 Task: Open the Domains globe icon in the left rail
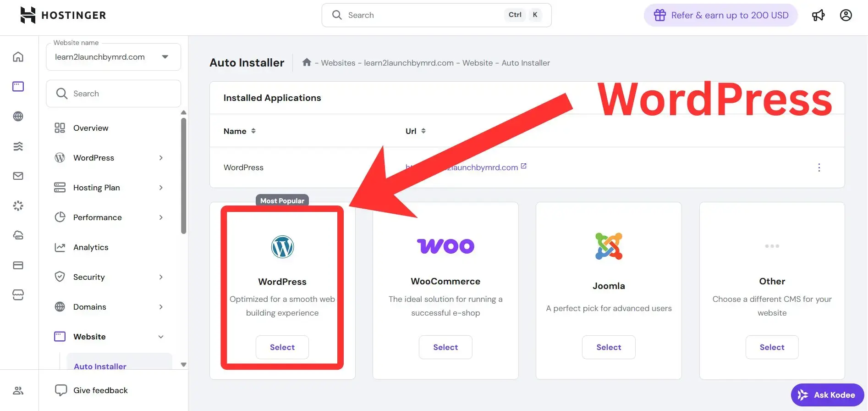(x=18, y=116)
